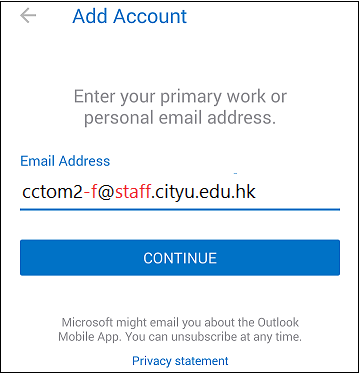The height and width of the screenshot is (374, 360).
Task: Go back using the left arrow icon
Action: pos(28,16)
